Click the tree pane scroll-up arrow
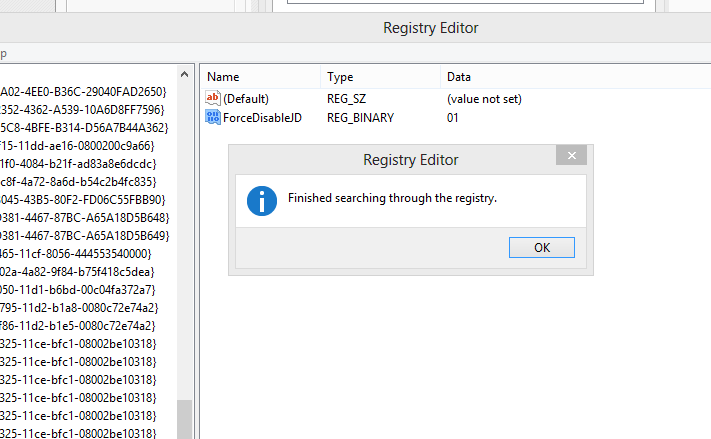This screenshot has width=711, height=439. tap(184, 74)
